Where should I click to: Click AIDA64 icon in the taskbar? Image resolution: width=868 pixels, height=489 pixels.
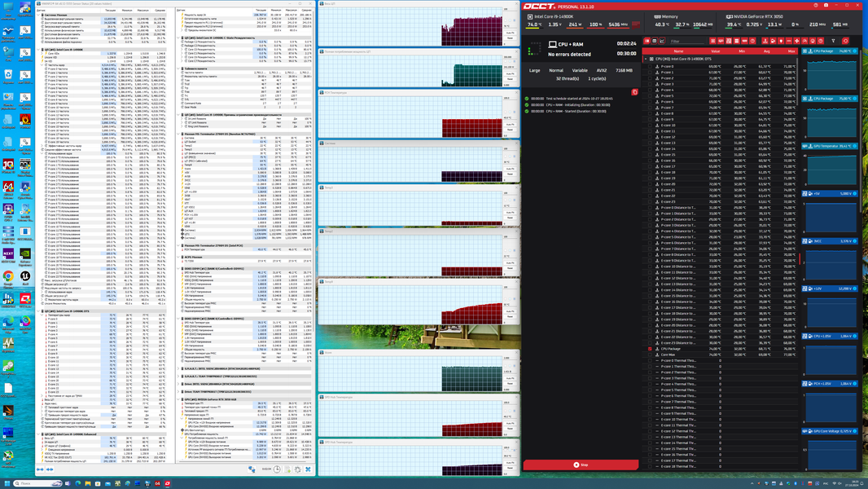coord(158,483)
